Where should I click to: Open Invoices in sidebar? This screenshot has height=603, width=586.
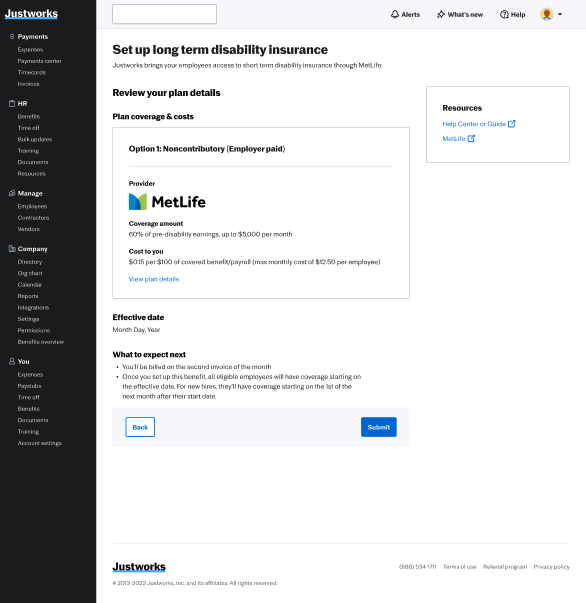pyautogui.click(x=28, y=84)
